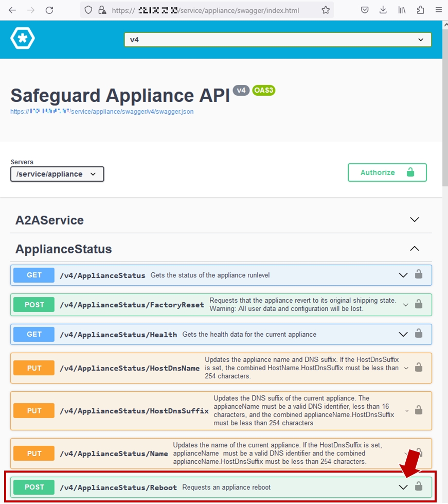Click "Requests an appliance reboot" description
448x504 pixels.
(x=226, y=488)
